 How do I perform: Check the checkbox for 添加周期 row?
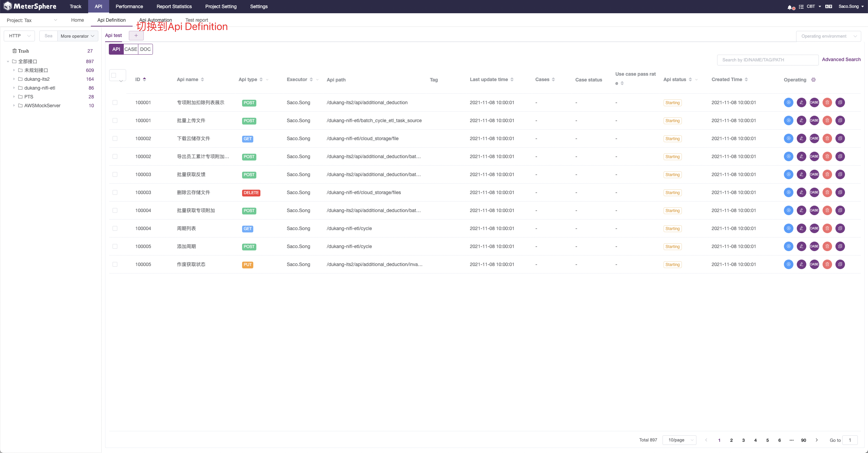tap(115, 246)
